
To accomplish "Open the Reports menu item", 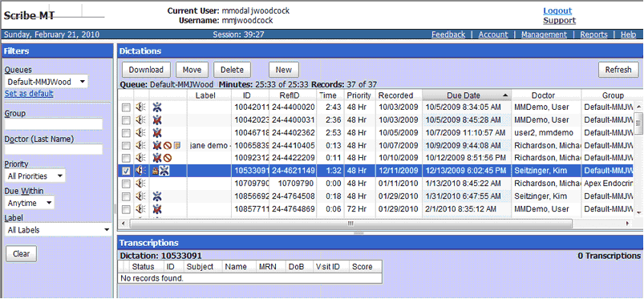I will tap(593, 35).
